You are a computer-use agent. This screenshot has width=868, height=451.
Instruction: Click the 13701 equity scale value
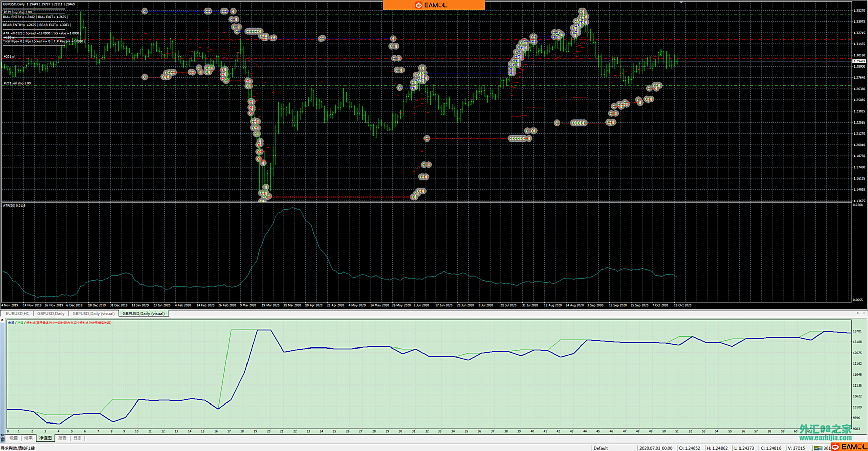click(857, 331)
